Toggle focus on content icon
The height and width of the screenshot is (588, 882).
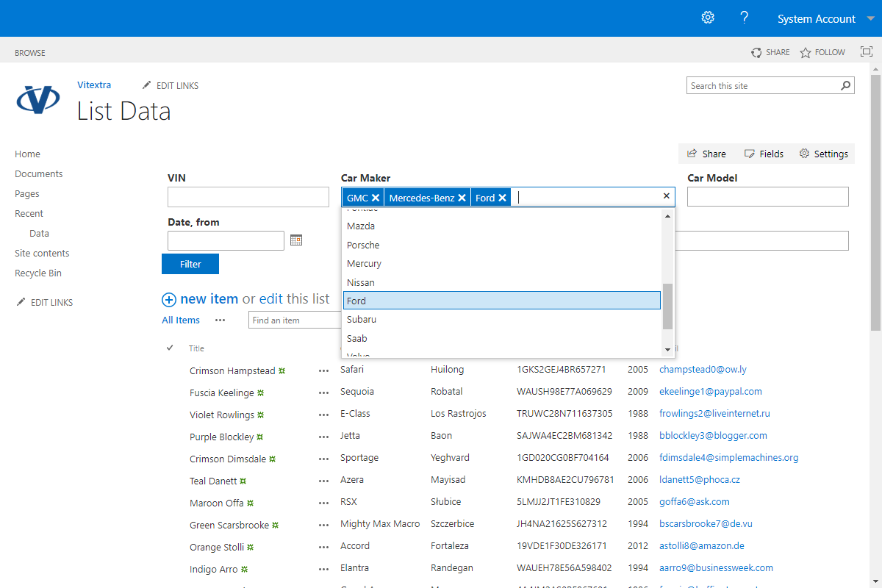(867, 52)
